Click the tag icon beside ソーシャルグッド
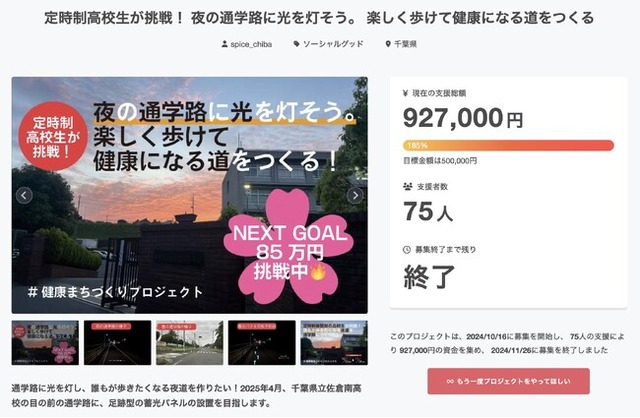Viewport: 640px width, 418px height. pyautogui.click(x=296, y=45)
